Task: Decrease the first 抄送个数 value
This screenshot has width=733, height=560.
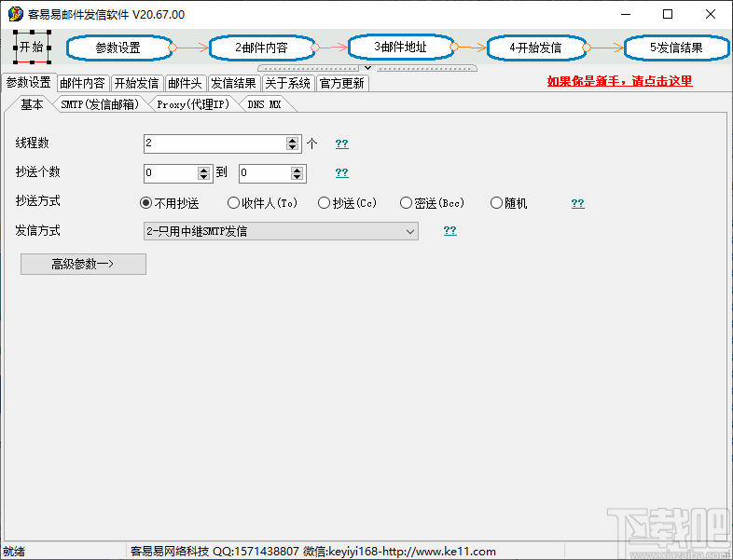Action: coord(204,176)
